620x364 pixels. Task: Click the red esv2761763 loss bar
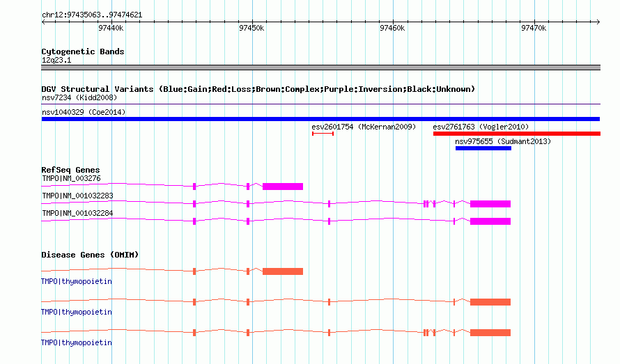tap(517, 134)
